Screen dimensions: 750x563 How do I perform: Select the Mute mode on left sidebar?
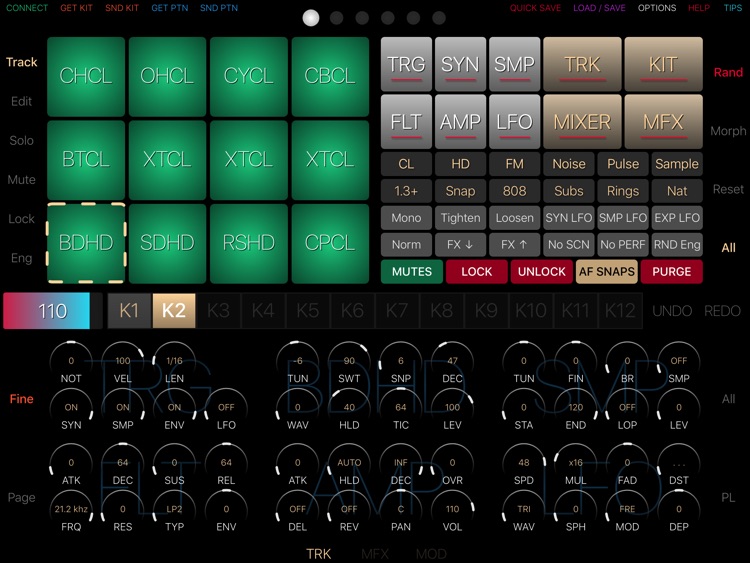22,179
